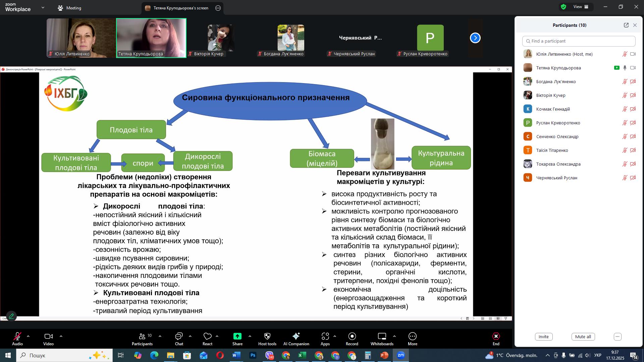This screenshot has height=362, width=644.
Task: Unmute microphone with Audio button
Action: point(17,336)
